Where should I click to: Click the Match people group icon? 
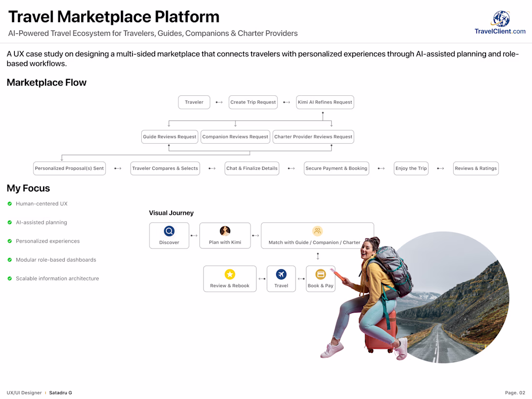coord(317,231)
